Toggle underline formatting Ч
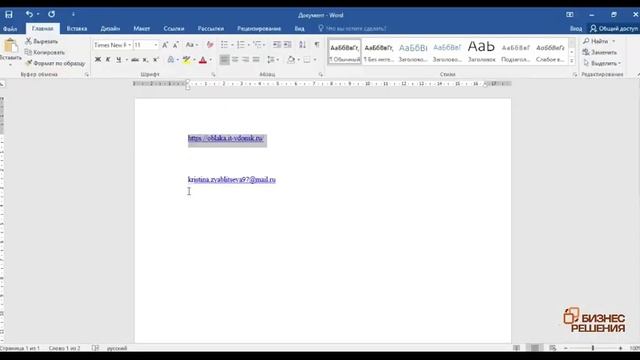640x360 pixels. [x=119, y=60]
